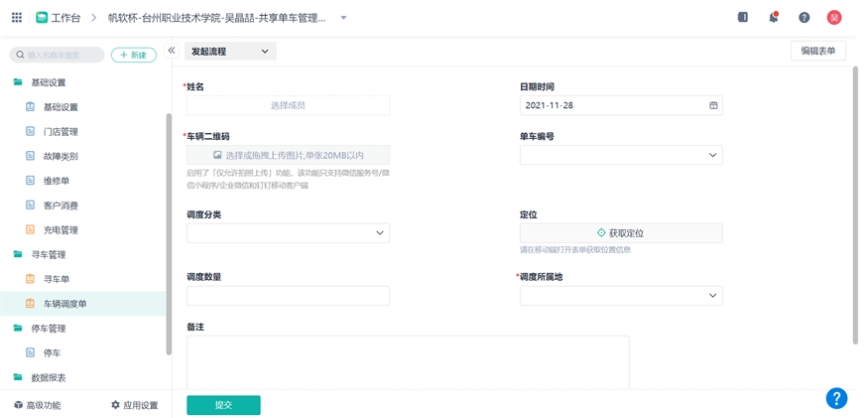The height and width of the screenshot is (418, 868).
Task: Select 维修单 in the sidebar
Action: [56, 181]
